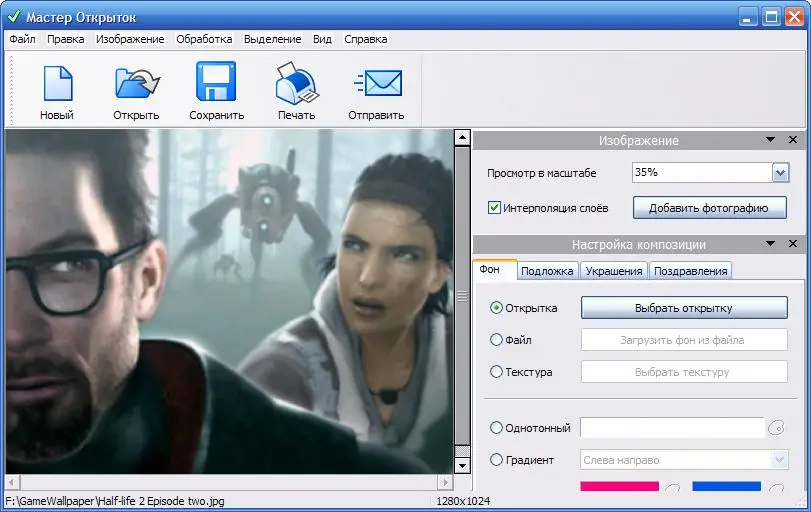
Task: Switch to the Поздравления tab
Action: (690, 271)
